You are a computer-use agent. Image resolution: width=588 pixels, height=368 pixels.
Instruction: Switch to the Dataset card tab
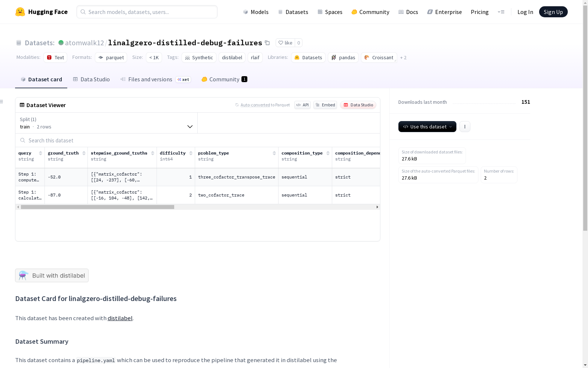point(41,79)
